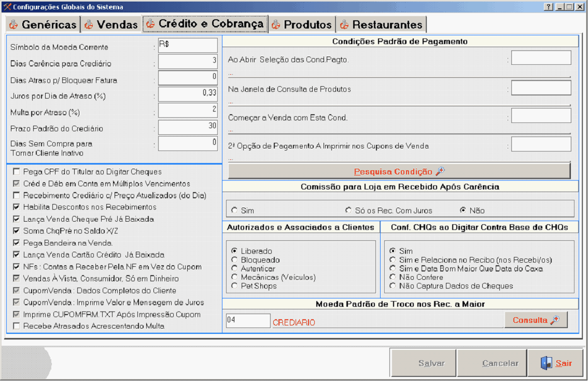The image size is (588, 381).
Task: Click the Genéricas tab icon
Action: [13, 24]
